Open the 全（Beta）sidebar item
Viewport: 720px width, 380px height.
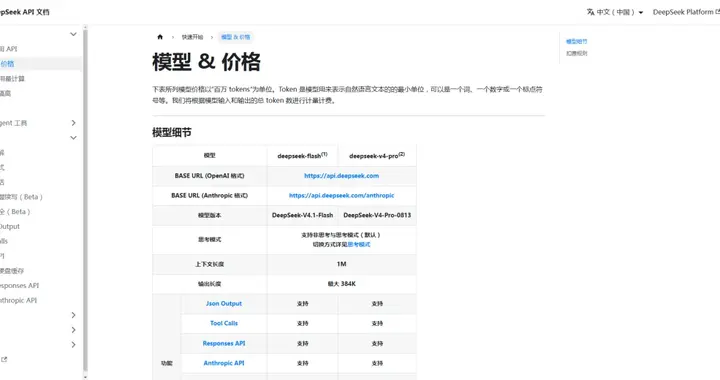tap(15, 212)
